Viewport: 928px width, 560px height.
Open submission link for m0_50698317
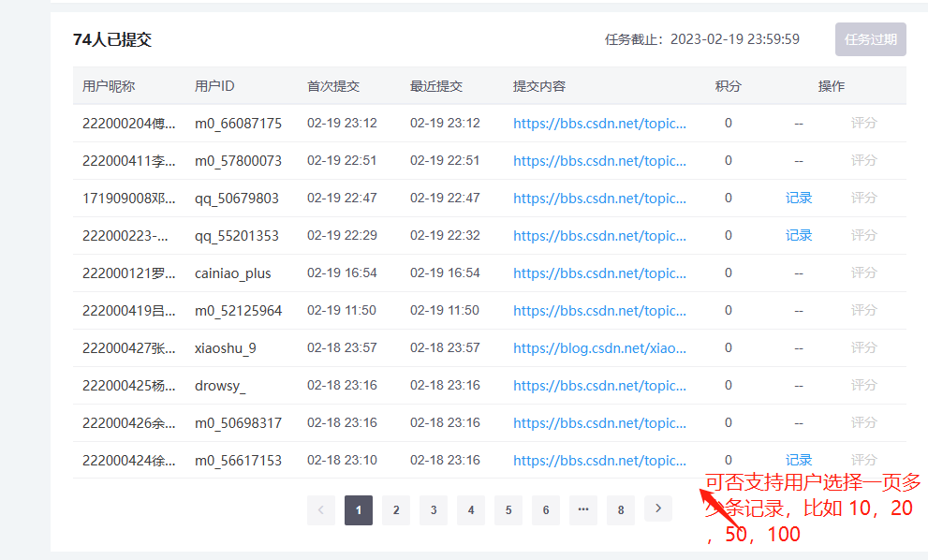tap(599, 422)
